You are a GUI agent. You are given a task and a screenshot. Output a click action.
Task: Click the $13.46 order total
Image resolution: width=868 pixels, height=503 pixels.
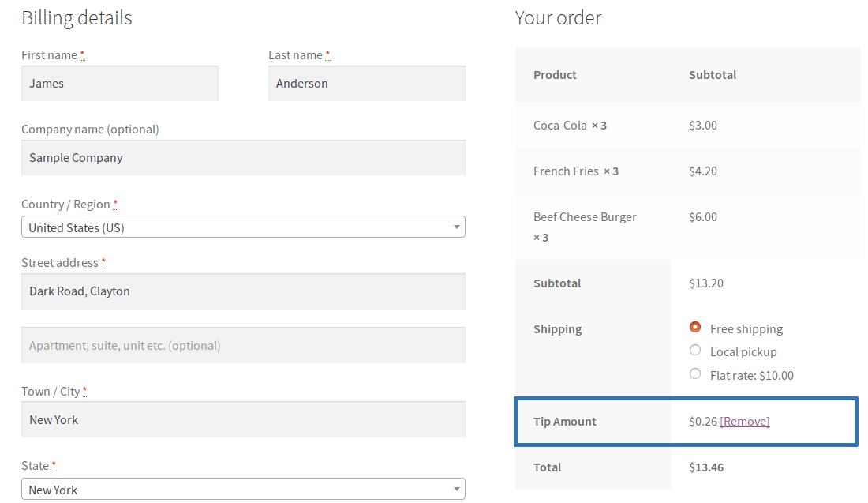click(705, 467)
